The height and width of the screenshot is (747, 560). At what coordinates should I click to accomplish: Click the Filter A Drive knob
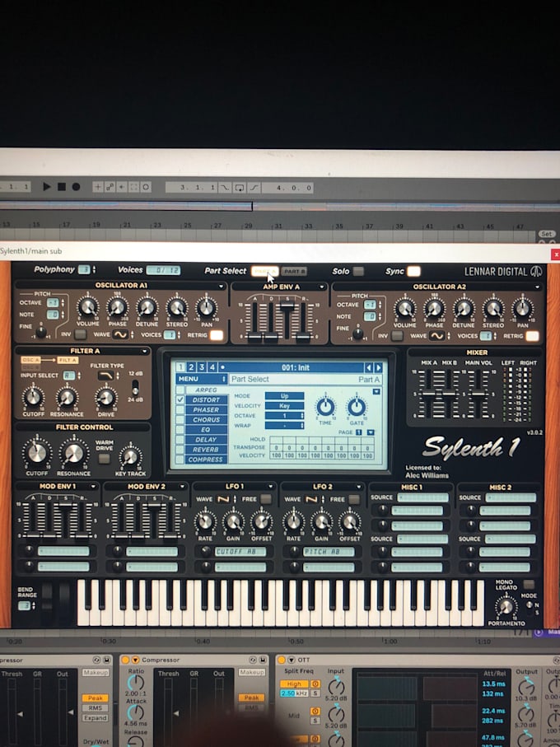105,397
